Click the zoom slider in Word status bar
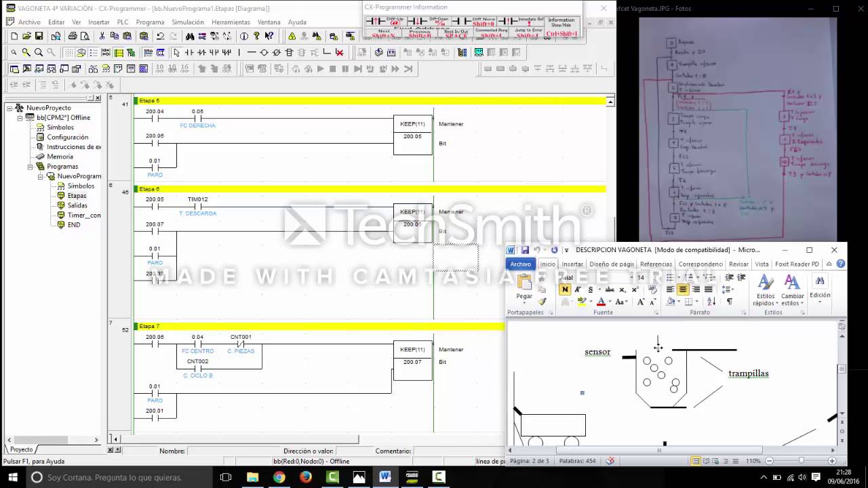This screenshot has width=868, height=488. pos(801,461)
